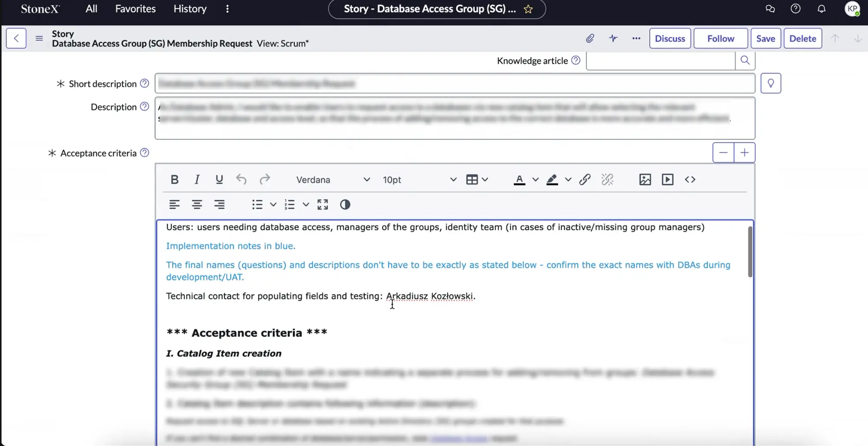Click the insert media video icon
The image size is (868, 446).
tap(667, 179)
